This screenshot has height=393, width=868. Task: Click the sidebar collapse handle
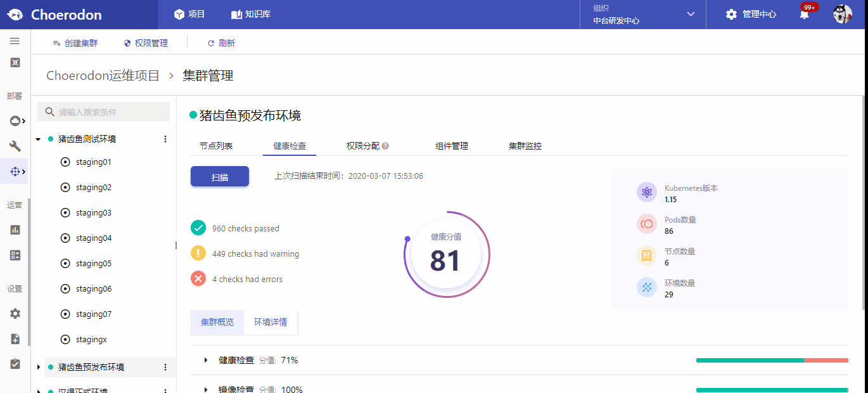[x=176, y=245]
